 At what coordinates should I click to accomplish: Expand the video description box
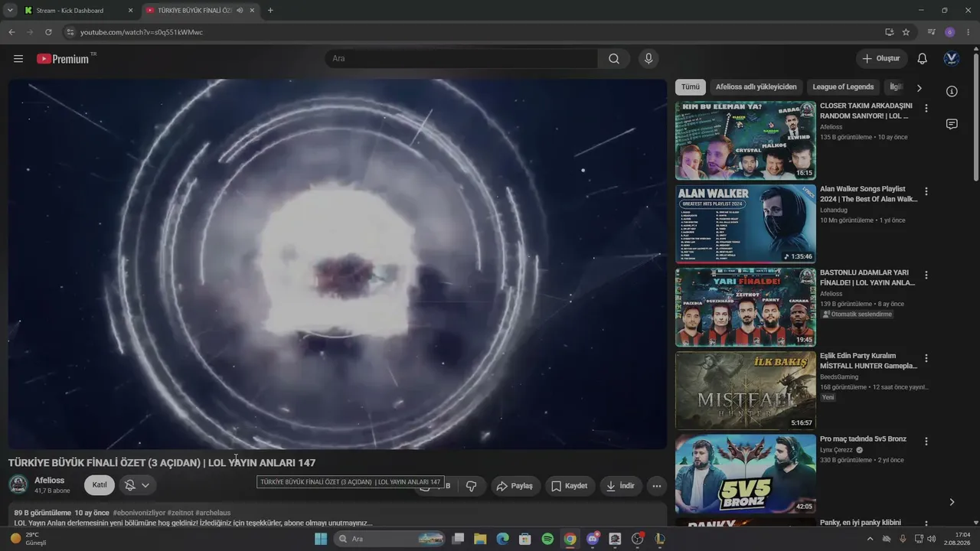point(338,514)
